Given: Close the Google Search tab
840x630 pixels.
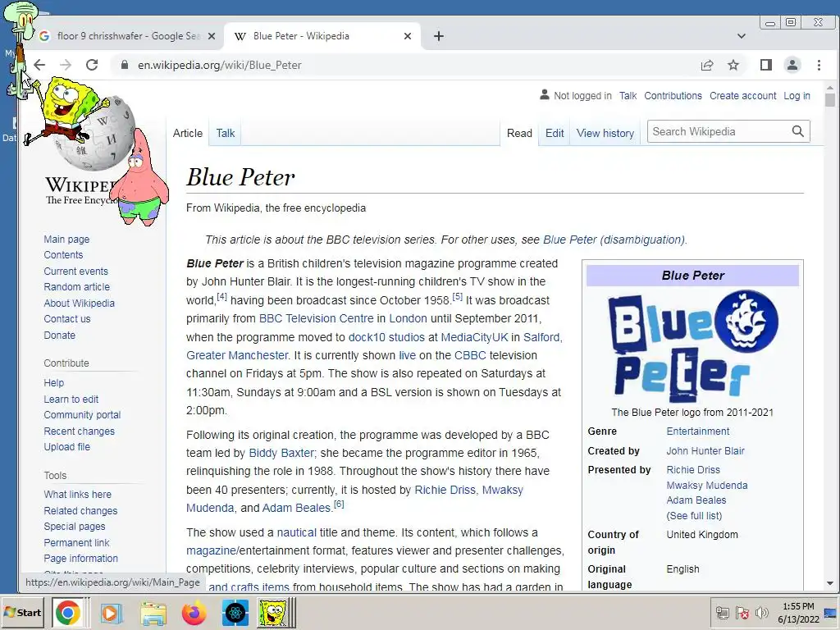Looking at the screenshot, I should (x=212, y=36).
